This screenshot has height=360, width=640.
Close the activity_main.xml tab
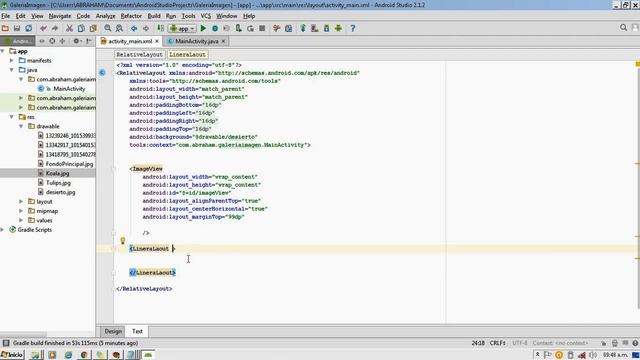(x=157, y=41)
